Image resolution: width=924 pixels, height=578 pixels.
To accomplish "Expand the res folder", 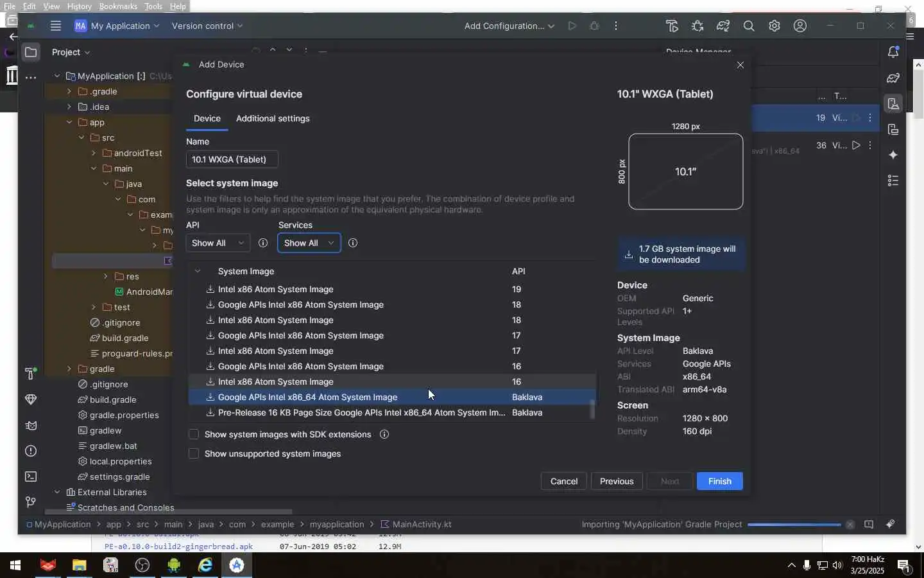I will pyautogui.click(x=106, y=276).
